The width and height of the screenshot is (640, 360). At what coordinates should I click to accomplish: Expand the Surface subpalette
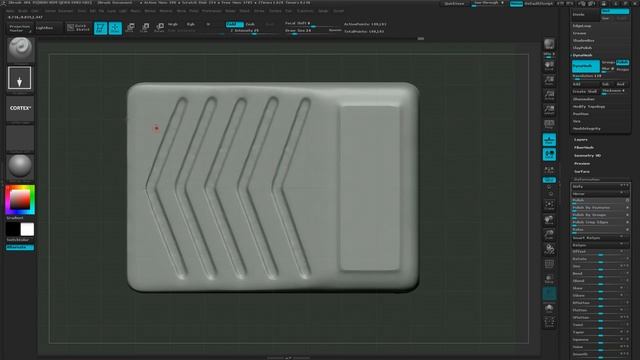(x=582, y=171)
